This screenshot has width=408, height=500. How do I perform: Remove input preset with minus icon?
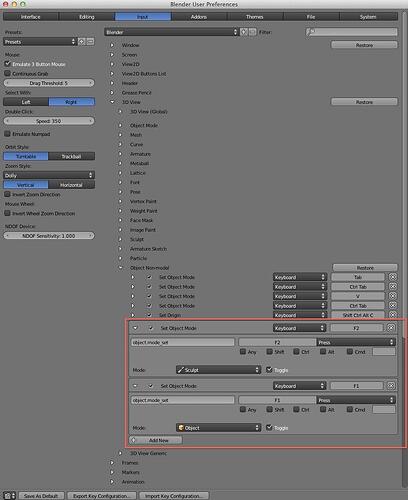(x=90, y=42)
